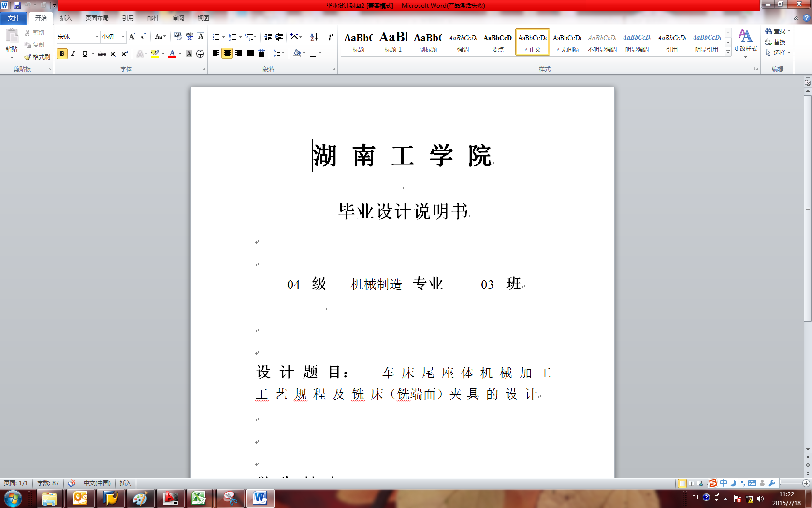Click the Grow Font icon

[132, 37]
